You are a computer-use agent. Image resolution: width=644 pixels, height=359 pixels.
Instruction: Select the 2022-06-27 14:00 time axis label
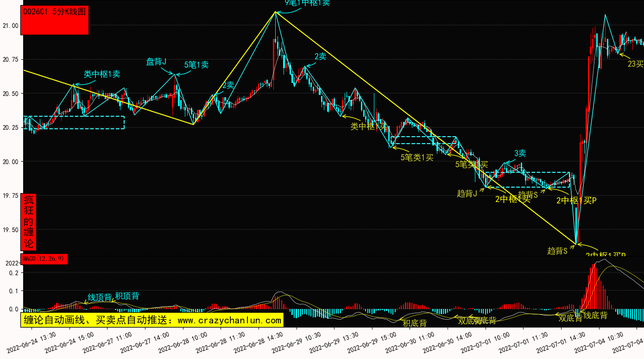(145, 342)
